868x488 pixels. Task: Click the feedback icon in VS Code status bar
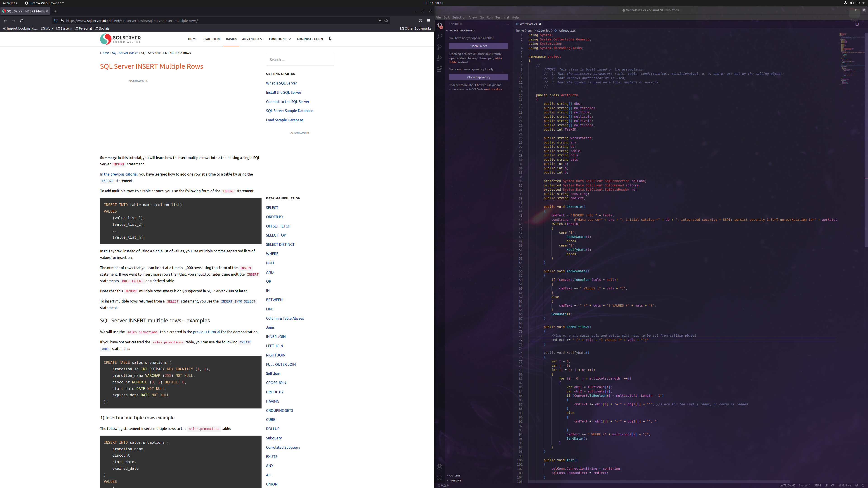(x=856, y=485)
